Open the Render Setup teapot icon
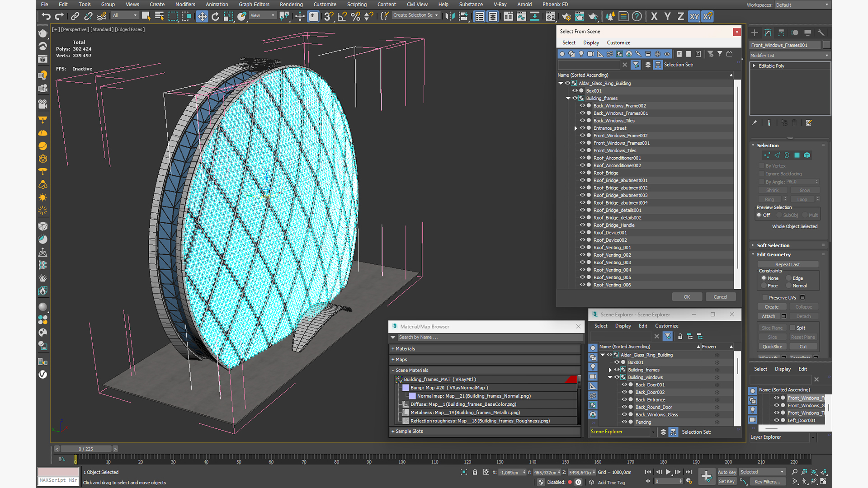Viewport: 868px width, 488px height. pos(566,17)
